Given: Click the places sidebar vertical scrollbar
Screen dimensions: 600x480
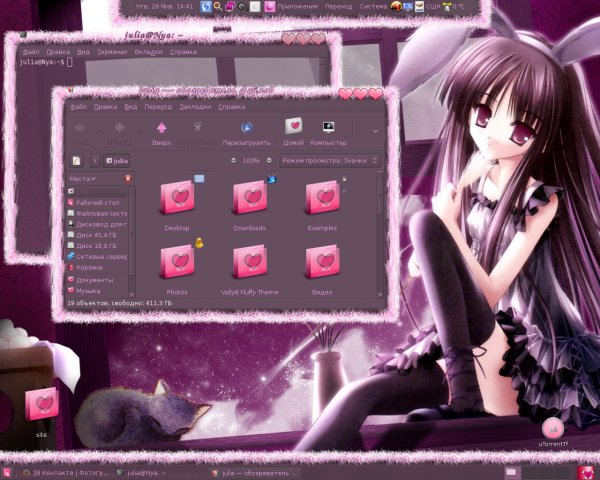Looking at the screenshot, I should (x=132, y=241).
